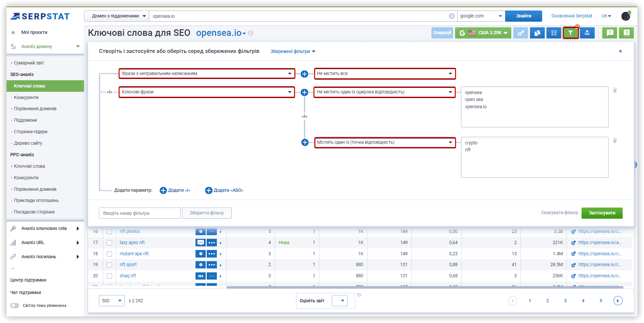
Task: Click the filter name input field
Action: coord(140,213)
